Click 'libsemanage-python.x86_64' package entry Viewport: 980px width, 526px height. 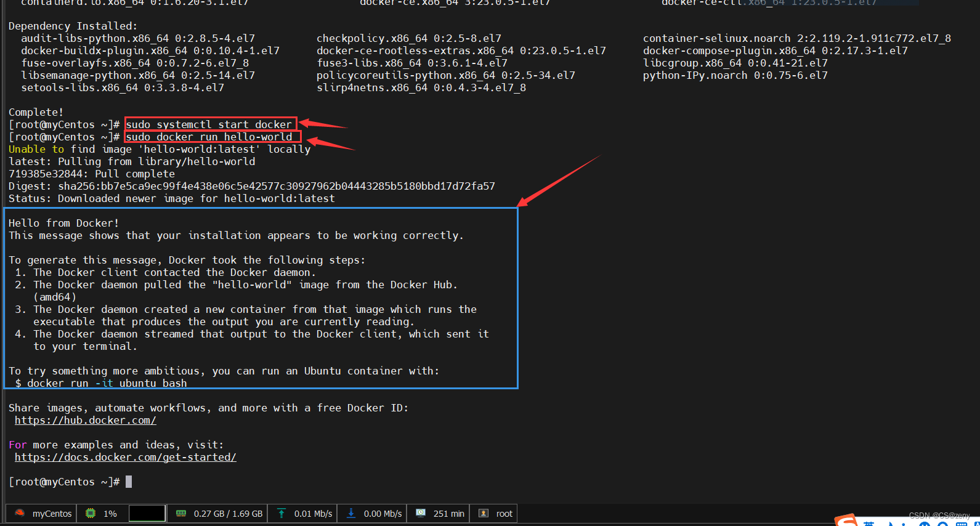(138, 75)
